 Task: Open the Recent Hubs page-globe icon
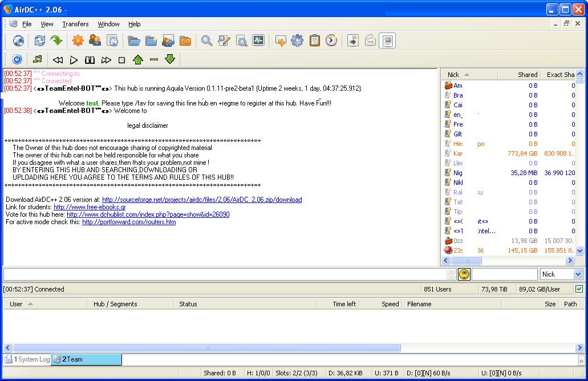112,40
